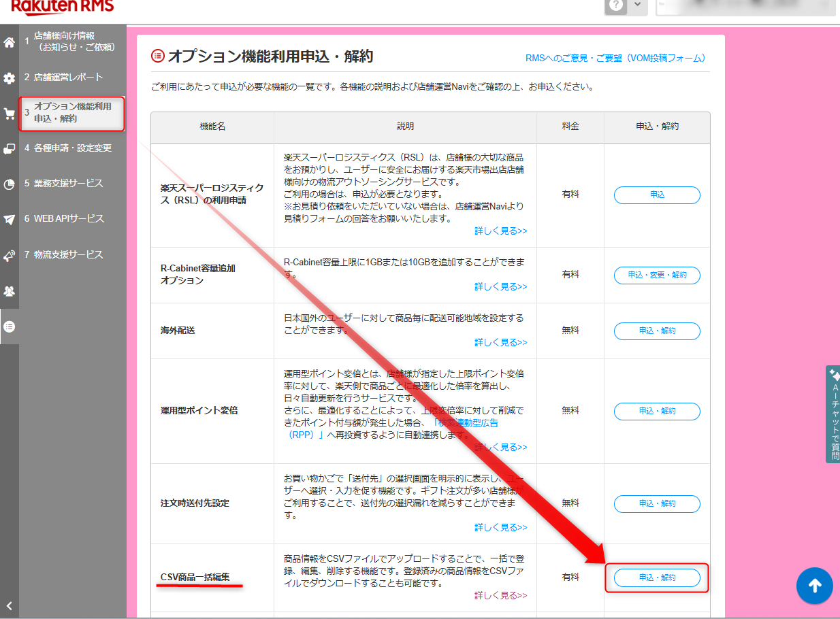The width and height of the screenshot is (840, 619).
Task: Click the 有料 fee in the RSL row
Action: [570, 195]
